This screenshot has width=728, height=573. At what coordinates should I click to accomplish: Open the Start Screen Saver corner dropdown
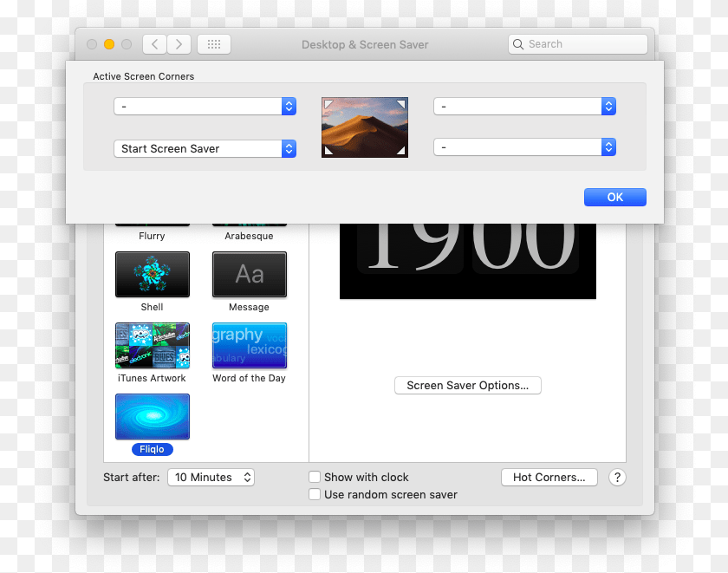click(205, 148)
